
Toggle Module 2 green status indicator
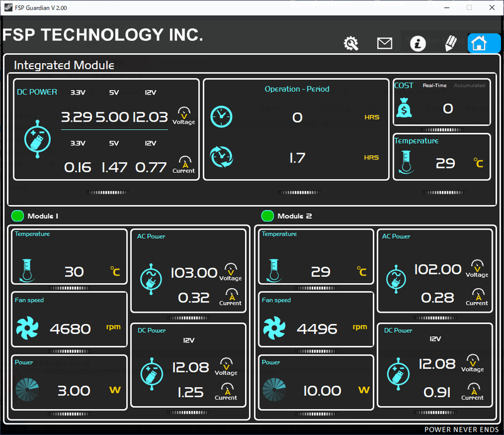click(x=267, y=216)
